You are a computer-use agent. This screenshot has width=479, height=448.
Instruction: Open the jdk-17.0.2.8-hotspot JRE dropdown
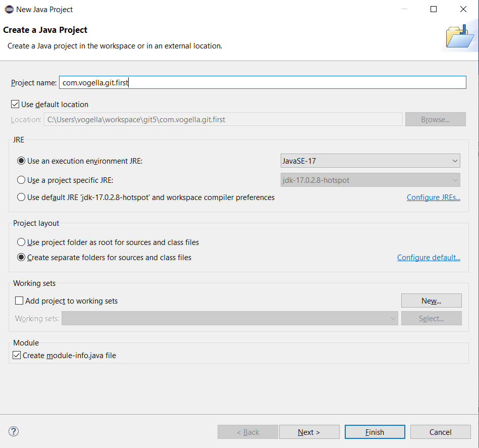[454, 179]
